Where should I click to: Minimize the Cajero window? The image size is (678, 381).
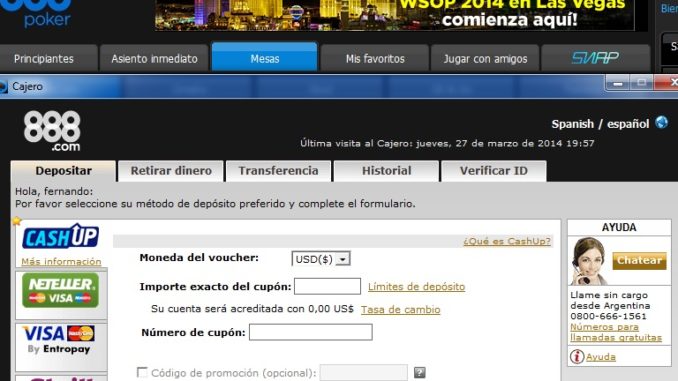pos(617,83)
